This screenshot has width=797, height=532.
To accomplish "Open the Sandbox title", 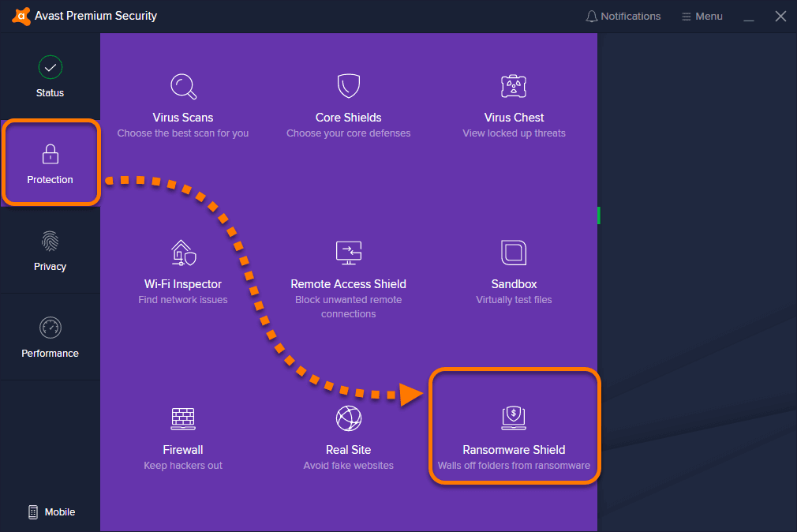I will coord(514,284).
